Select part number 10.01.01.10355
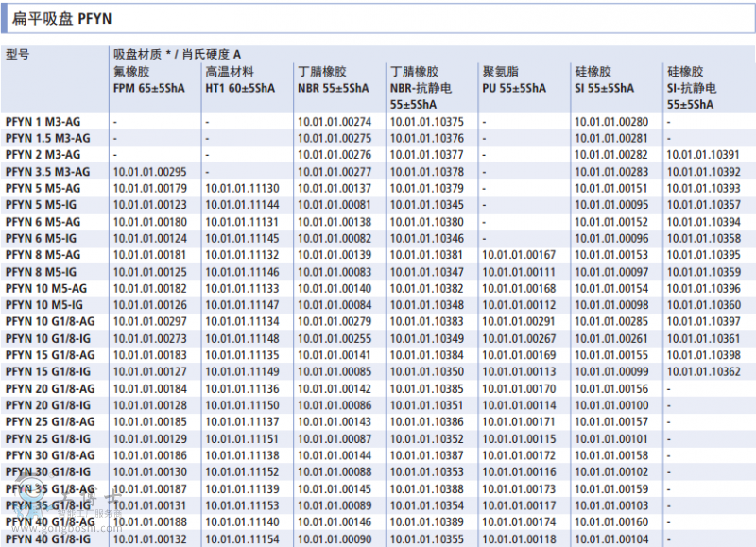The height and width of the screenshot is (547, 756). coord(427,538)
